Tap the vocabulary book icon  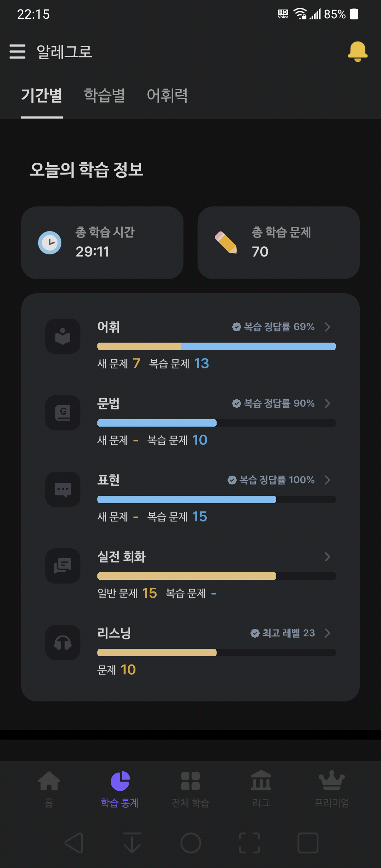(x=63, y=336)
